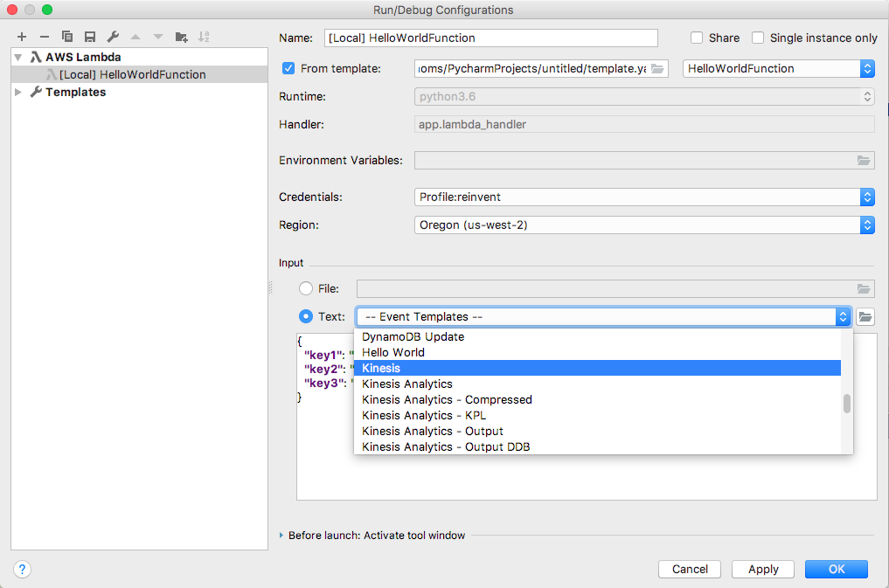Save the configuration with the disk icon

(89, 37)
